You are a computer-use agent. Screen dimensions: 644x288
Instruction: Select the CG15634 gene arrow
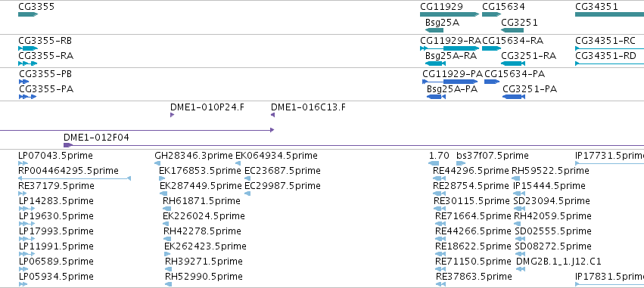[492, 14]
